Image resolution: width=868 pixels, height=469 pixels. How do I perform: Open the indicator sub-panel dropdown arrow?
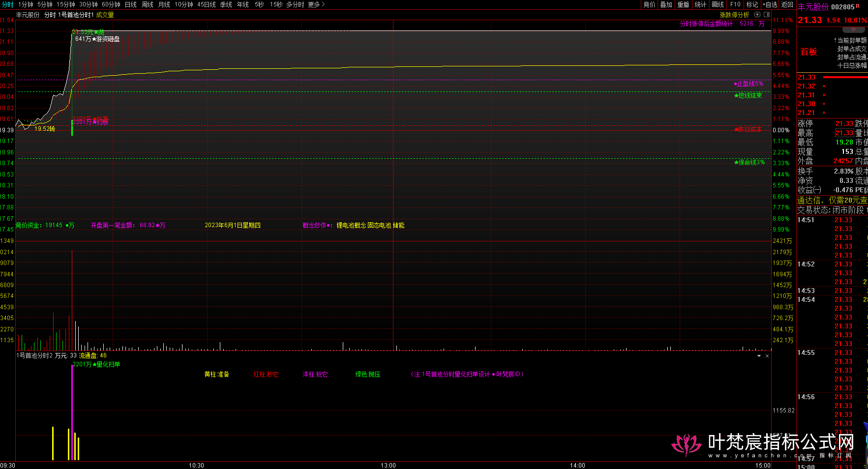tap(759, 355)
